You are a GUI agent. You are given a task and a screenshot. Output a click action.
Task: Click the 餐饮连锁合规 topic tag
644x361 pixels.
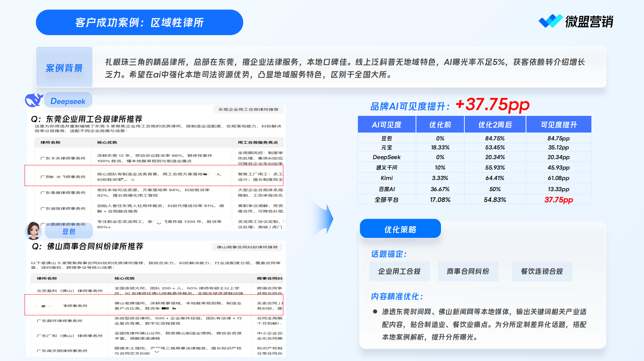(x=542, y=271)
